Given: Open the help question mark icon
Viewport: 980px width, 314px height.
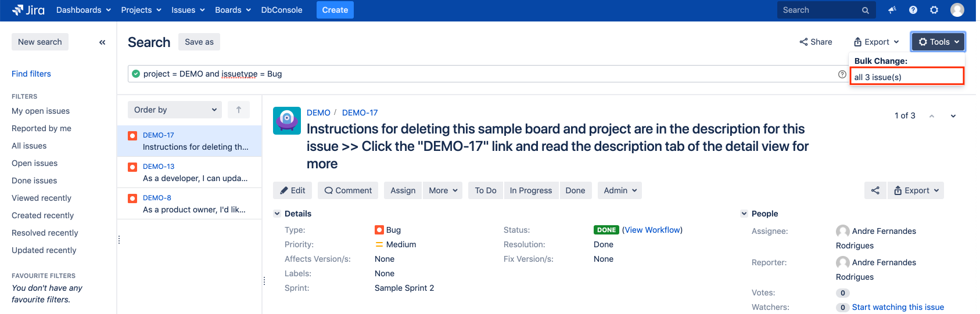Looking at the screenshot, I should coord(913,10).
